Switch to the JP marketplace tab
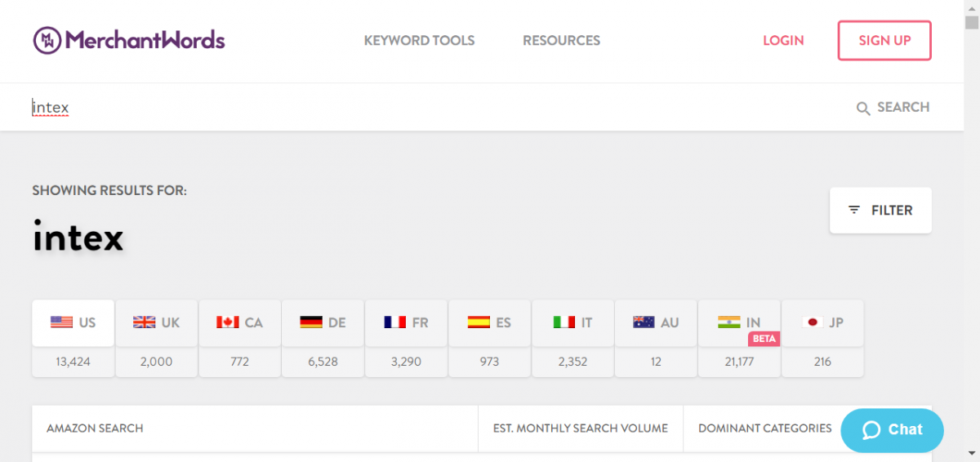The width and height of the screenshot is (980, 462). tap(823, 322)
